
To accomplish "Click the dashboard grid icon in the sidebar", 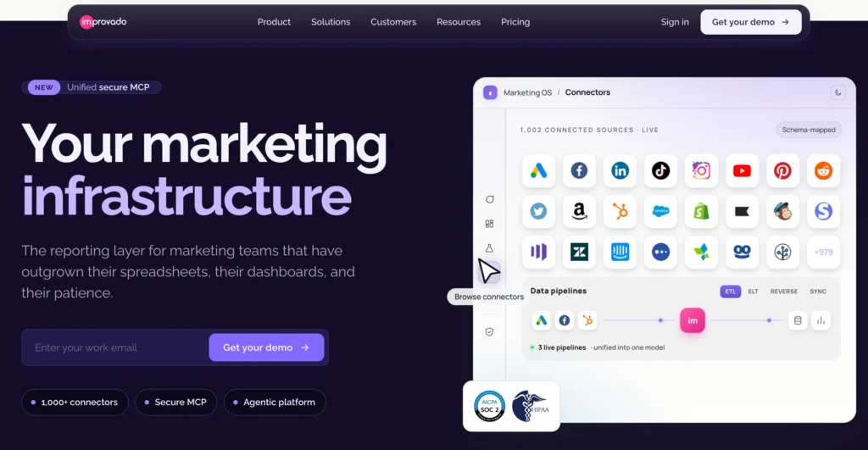I will [489, 224].
